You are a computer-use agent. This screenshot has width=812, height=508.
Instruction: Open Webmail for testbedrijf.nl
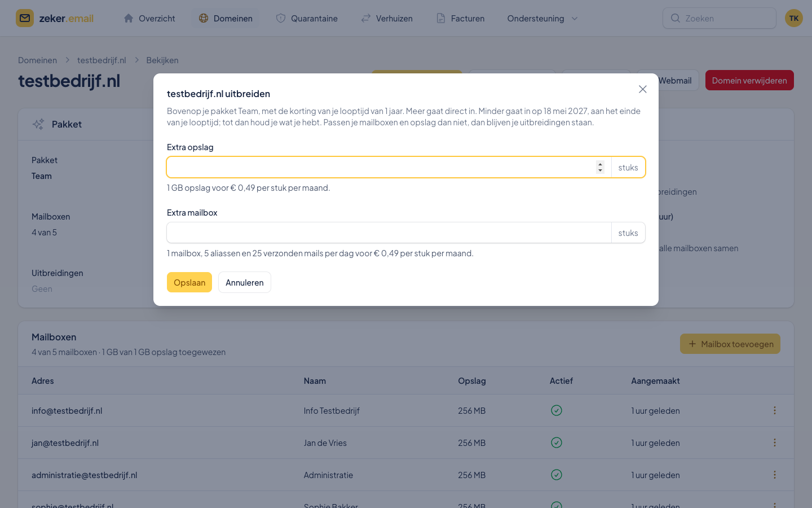pyautogui.click(x=674, y=80)
